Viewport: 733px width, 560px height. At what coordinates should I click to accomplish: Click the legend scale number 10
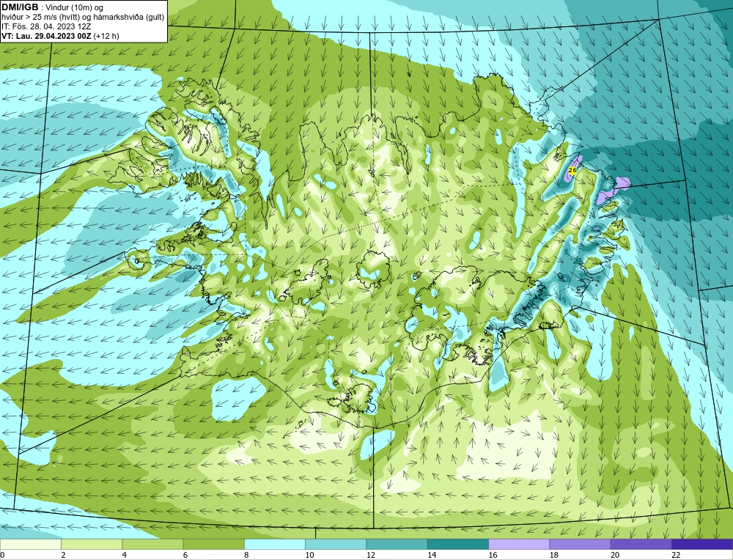tap(309, 555)
